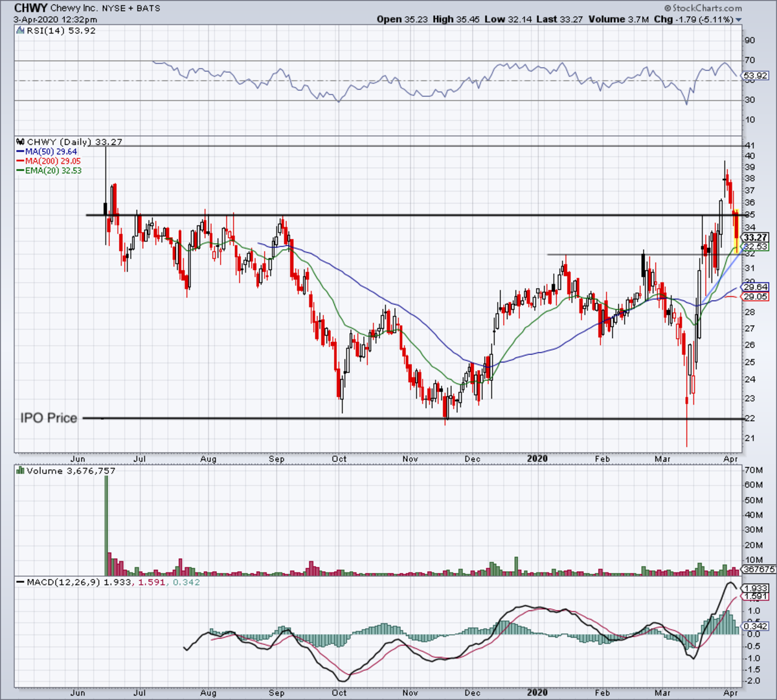This screenshot has height=700, width=777.
Task: Click the 41 label on the price axis
Action: coord(749,146)
